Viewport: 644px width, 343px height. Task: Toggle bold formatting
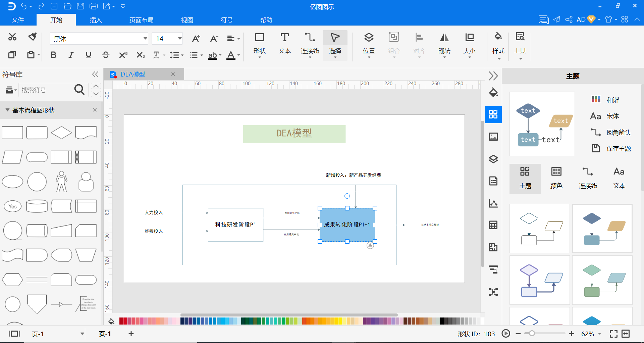pyautogui.click(x=53, y=55)
